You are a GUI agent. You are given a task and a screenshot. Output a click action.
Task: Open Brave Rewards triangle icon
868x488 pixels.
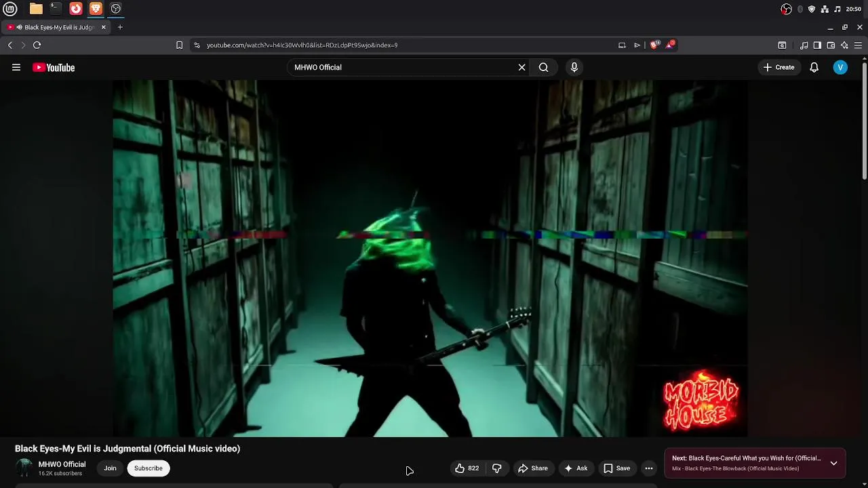point(671,45)
